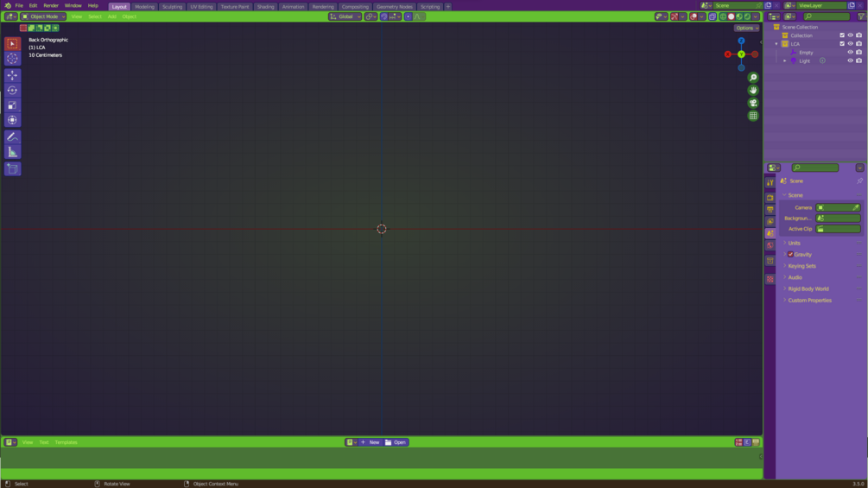Activate the Add Cube tool

[x=12, y=168]
